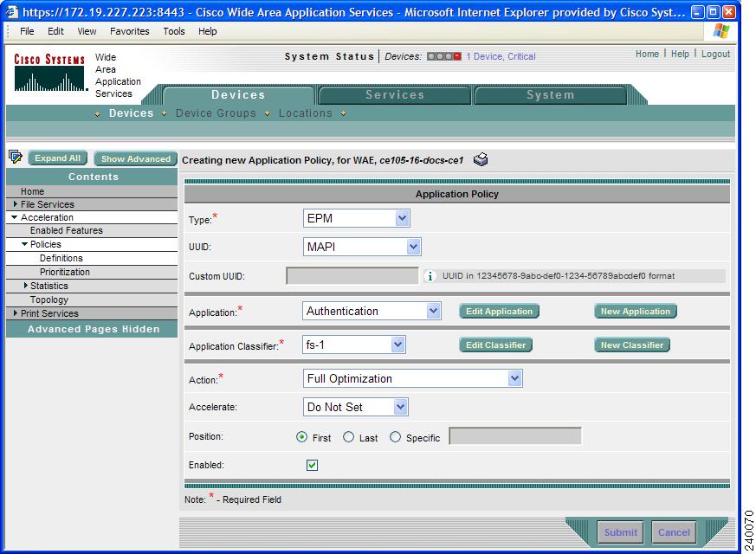This screenshot has width=756, height=554.
Task: Expand the Print Services tree node
Action: pyautogui.click(x=16, y=313)
